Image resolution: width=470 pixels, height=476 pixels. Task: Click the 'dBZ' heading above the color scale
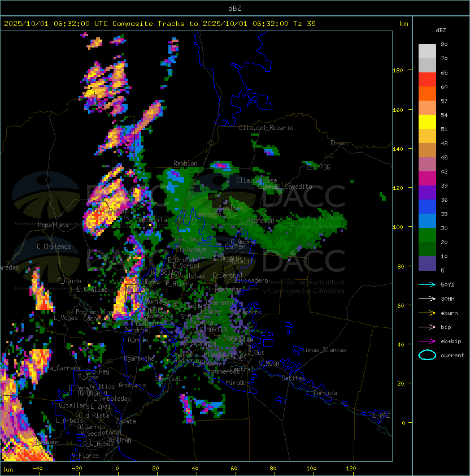click(441, 31)
